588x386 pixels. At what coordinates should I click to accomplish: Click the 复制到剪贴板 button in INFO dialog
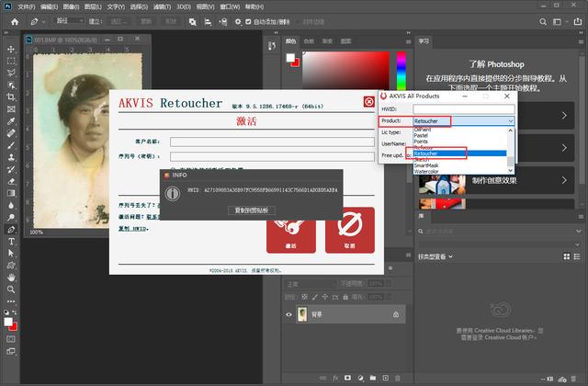click(x=252, y=210)
